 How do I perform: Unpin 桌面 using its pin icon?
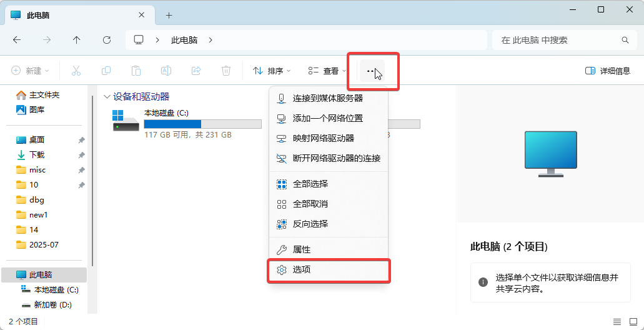(x=81, y=140)
